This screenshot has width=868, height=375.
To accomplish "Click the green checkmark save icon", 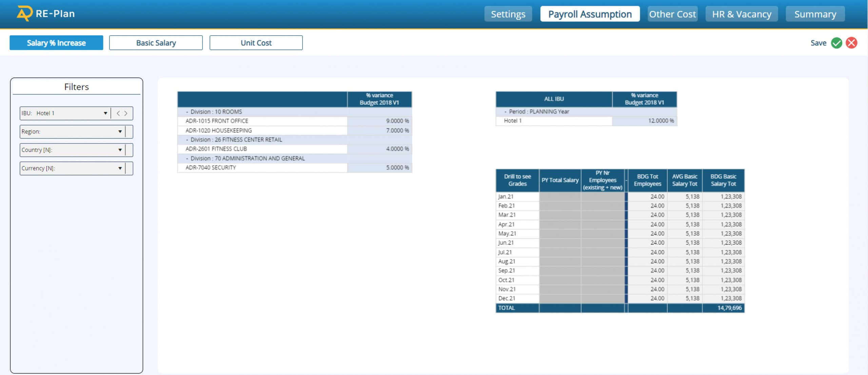I will 836,43.
